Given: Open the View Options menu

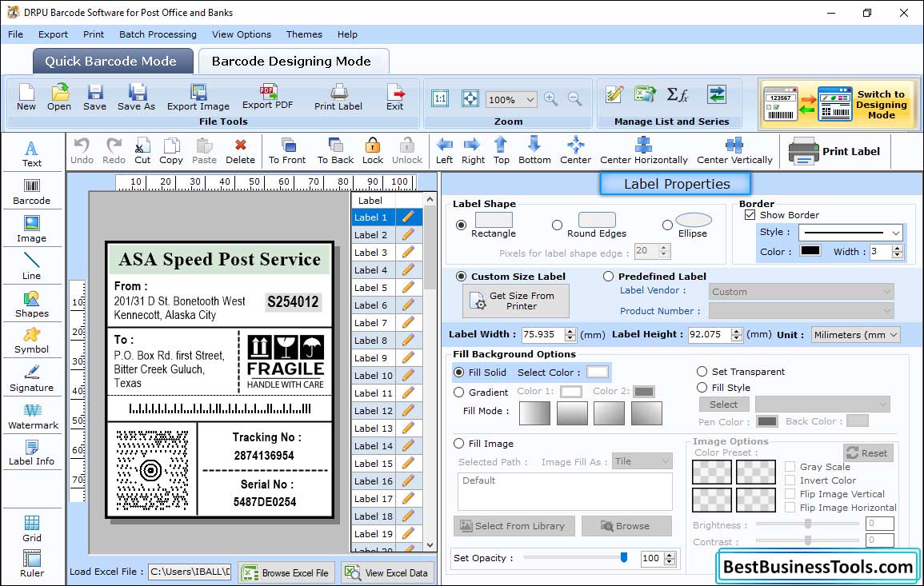Looking at the screenshot, I should coord(242,34).
